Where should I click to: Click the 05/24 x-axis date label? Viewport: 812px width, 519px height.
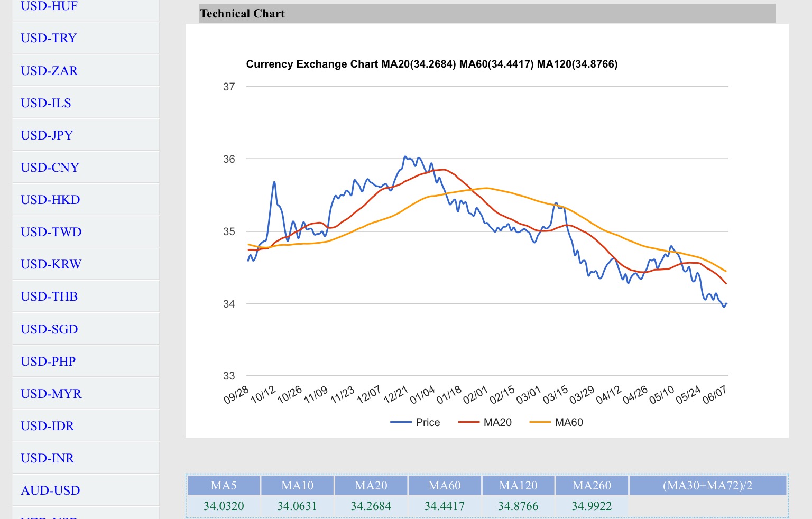688,395
